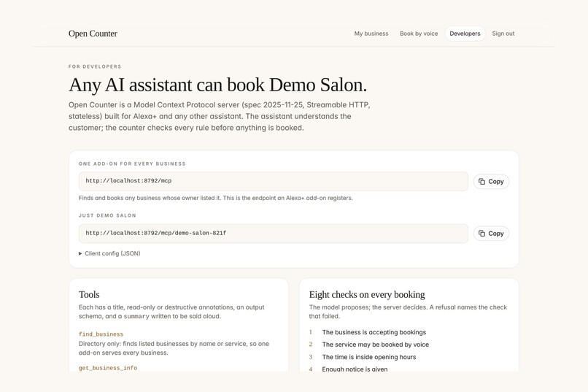This screenshot has height=392, width=588.
Task: Select the 'Finds and books any business' description
Action: (216, 198)
